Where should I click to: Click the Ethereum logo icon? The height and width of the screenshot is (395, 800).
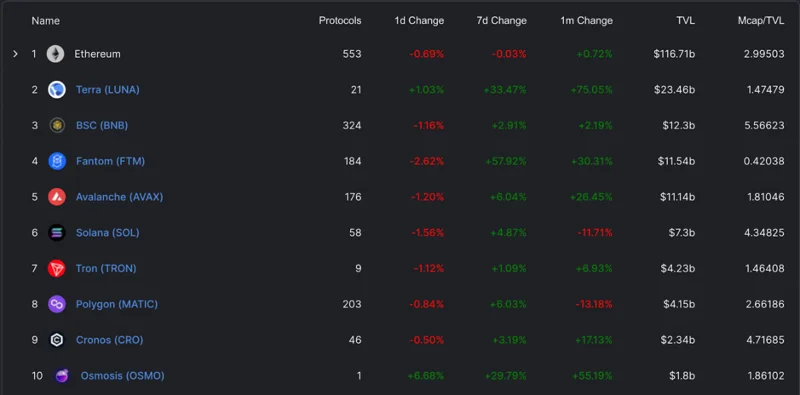[55, 54]
